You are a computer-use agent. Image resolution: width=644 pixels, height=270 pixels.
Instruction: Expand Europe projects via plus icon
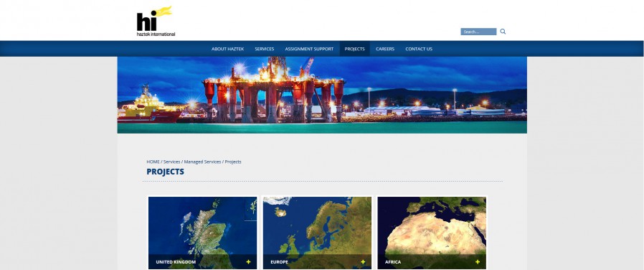pos(363,262)
